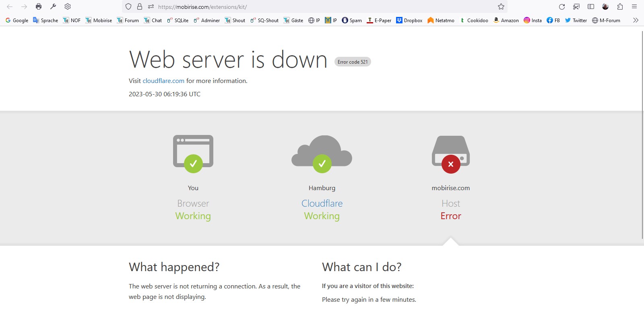The height and width of the screenshot is (311, 644).
Task: Bookmark this page with star icon
Action: [501, 6]
